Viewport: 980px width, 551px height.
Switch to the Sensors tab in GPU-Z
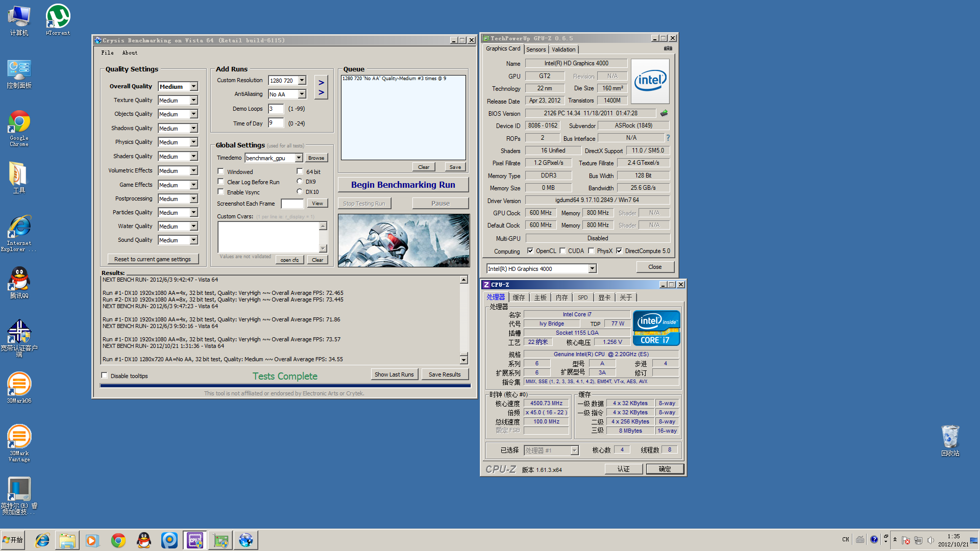(536, 49)
